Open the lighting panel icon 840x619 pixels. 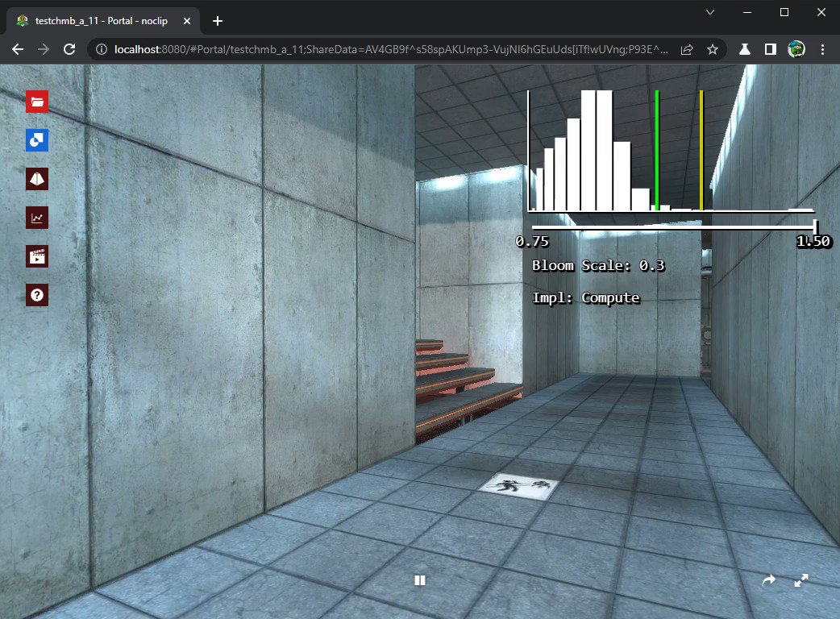coord(36,178)
